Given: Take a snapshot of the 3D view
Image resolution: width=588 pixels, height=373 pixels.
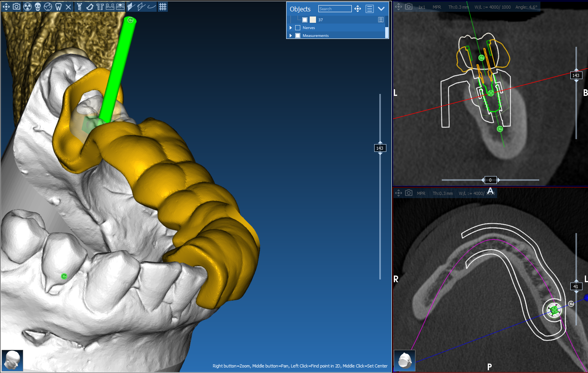Looking at the screenshot, I should pyautogui.click(x=17, y=7).
